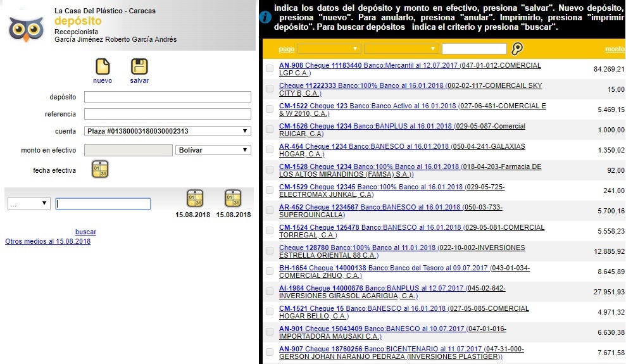Open the Bolívar currency dropdown
The image size is (626, 364).
[x=213, y=150]
